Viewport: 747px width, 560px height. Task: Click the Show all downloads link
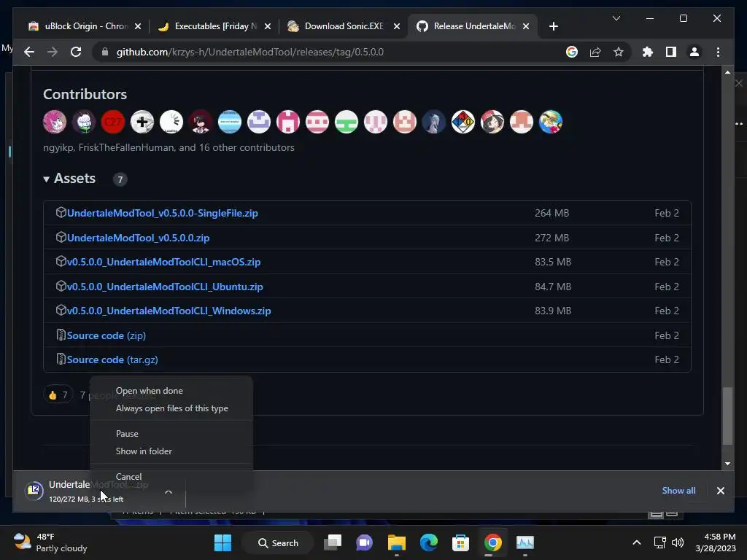click(678, 491)
